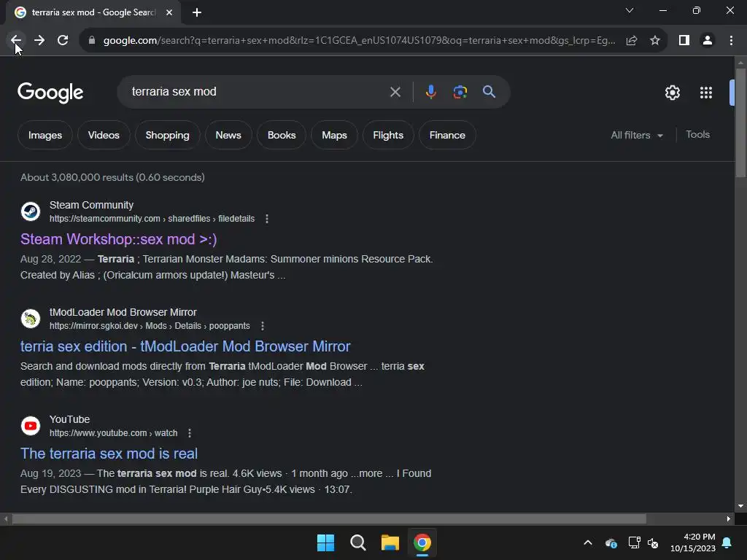
Task: Click the Steam Community favicon
Action: (31, 211)
